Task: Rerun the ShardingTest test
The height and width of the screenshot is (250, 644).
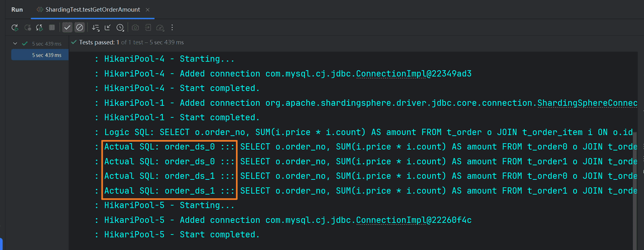Action: (15, 28)
